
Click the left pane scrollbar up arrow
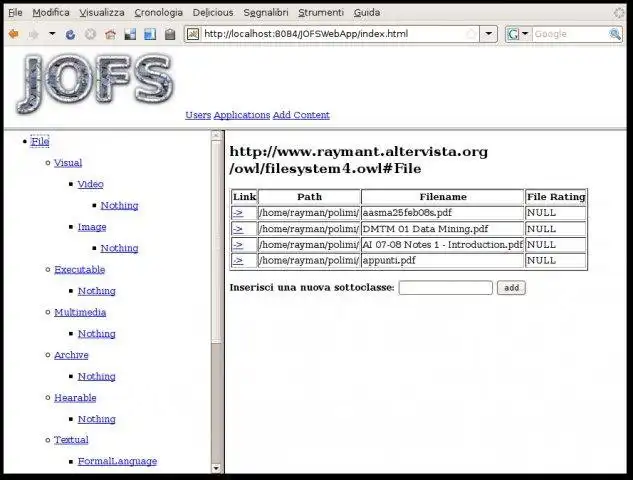pyautogui.click(x=216, y=135)
